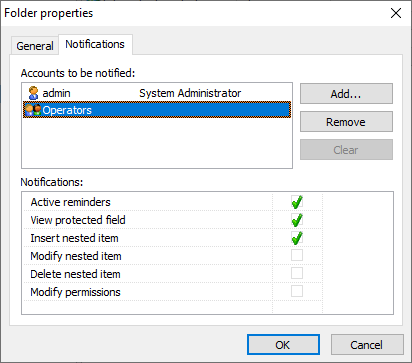412x363 pixels.
Task: Click the Delete nested item label
Action: 75,274
